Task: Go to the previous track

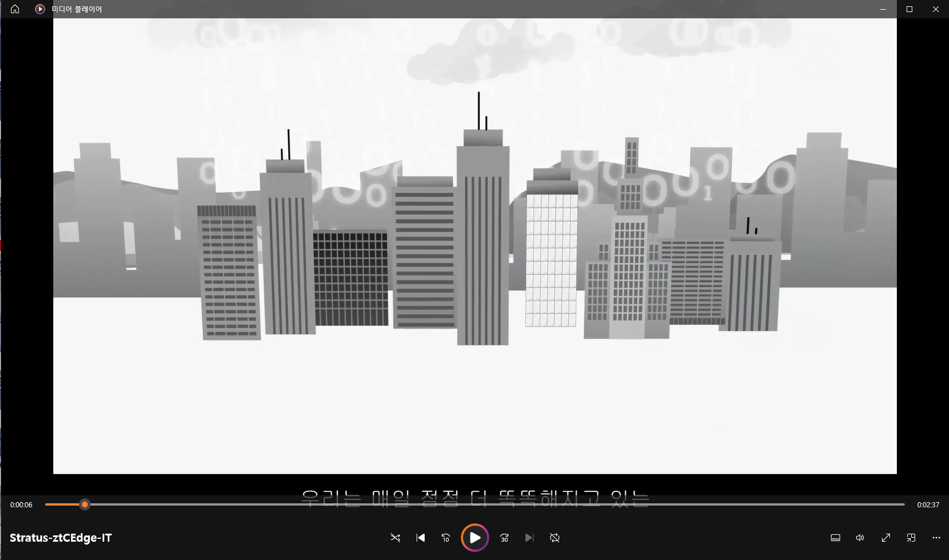Action: 421,538
